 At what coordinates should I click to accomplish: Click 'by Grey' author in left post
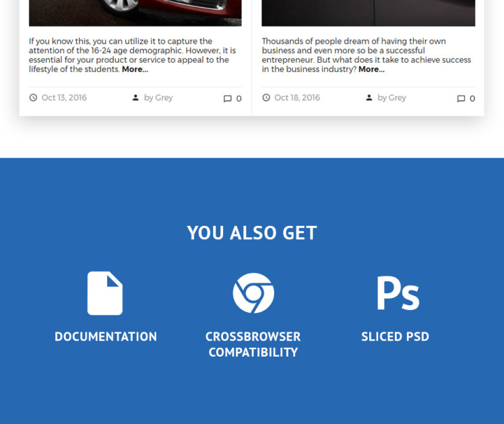tap(158, 97)
